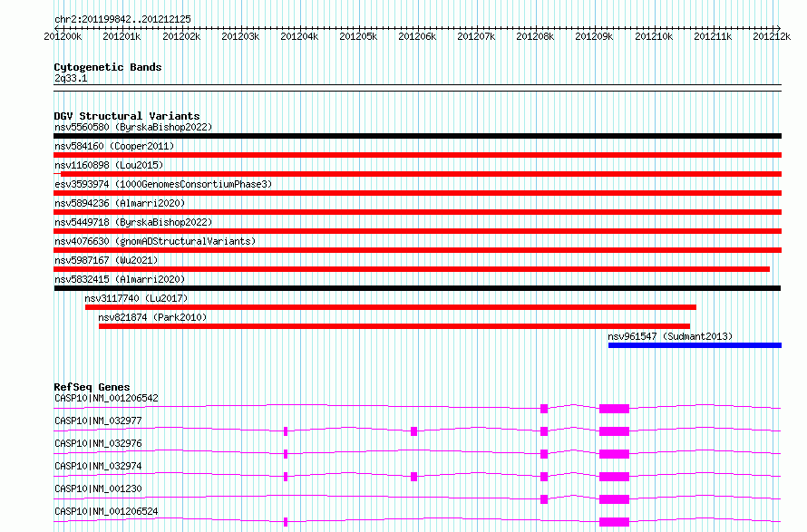Open CASP10|NM_001206542 transcript label
The width and height of the screenshot is (807, 532).
tap(106, 398)
